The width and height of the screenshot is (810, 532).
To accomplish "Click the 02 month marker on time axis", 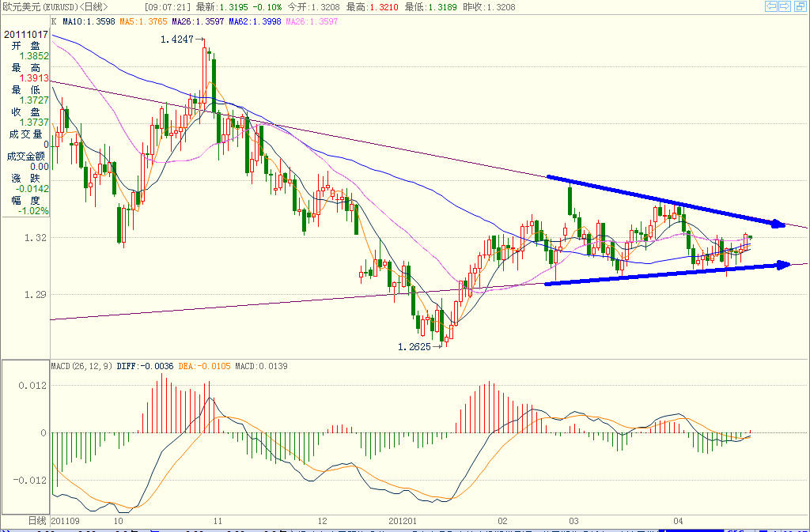I will click(502, 521).
